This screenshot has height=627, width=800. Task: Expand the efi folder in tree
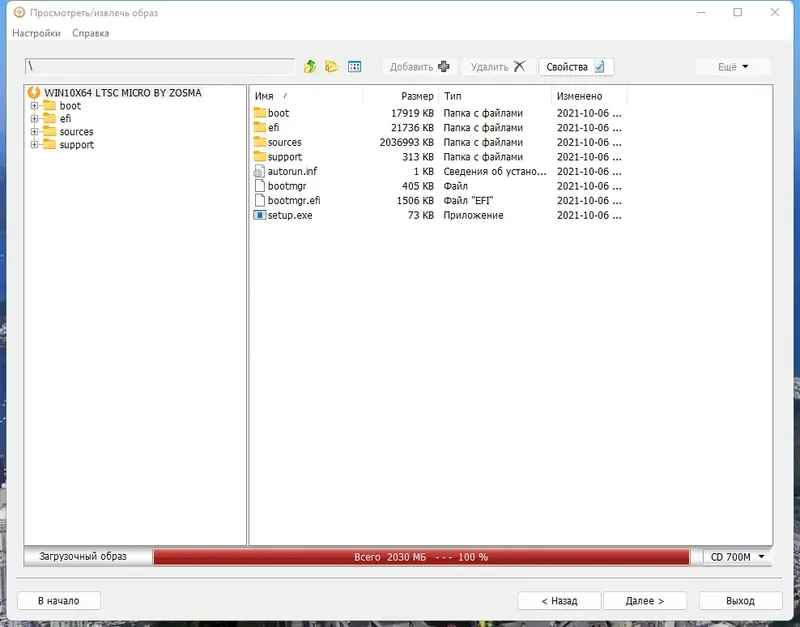coord(34,119)
